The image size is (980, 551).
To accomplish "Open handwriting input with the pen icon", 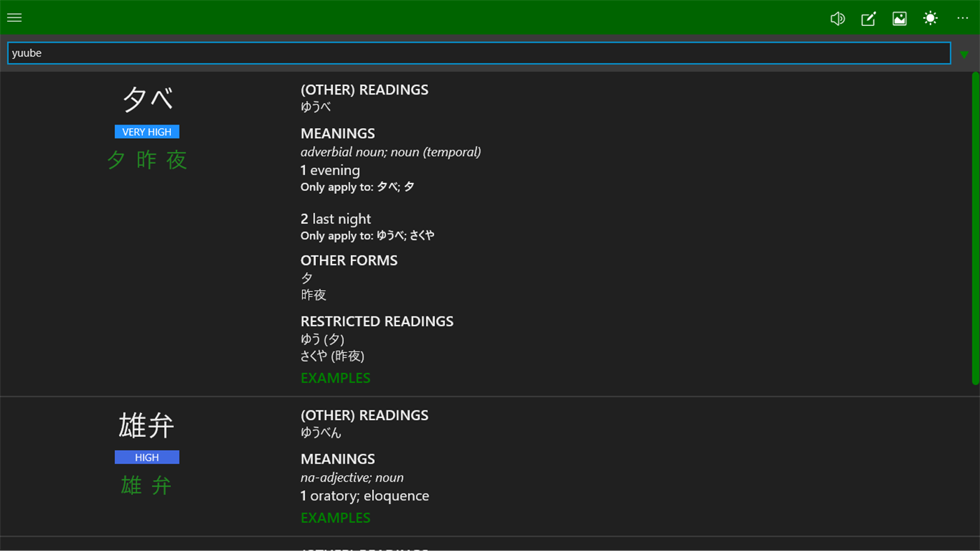I will (868, 18).
